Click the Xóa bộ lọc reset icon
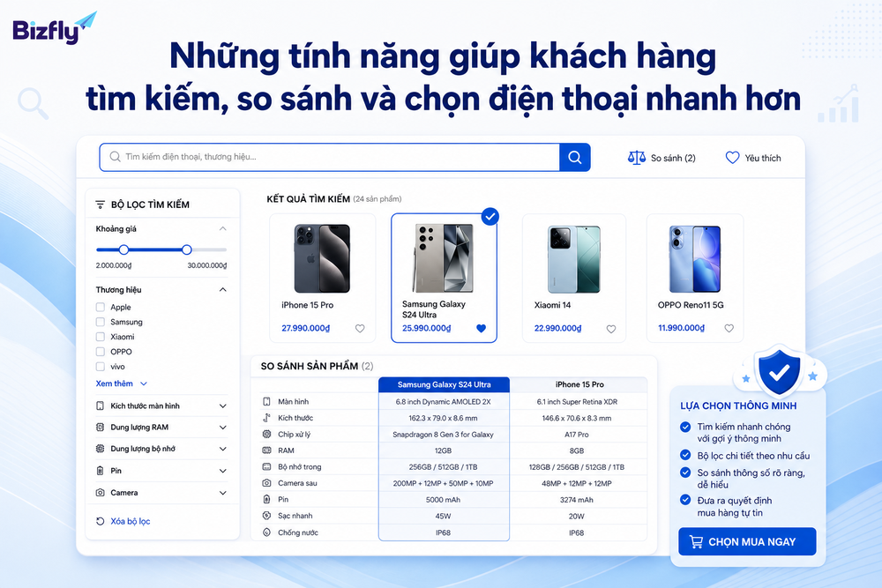The width and height of the screenshot is (882, 588). point(101,521)
